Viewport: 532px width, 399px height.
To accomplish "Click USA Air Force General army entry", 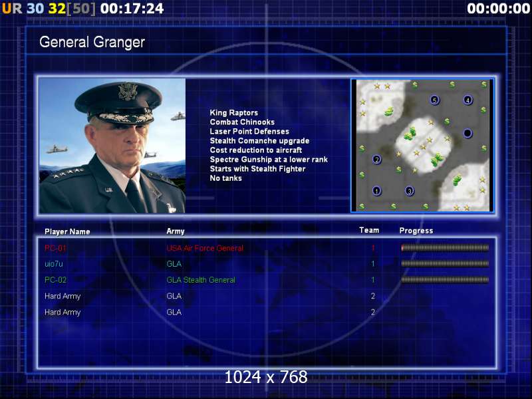I will click(205, 248).
